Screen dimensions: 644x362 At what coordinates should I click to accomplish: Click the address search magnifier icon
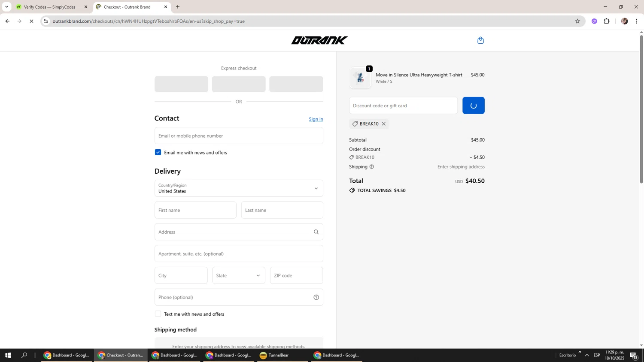(316, 232)
